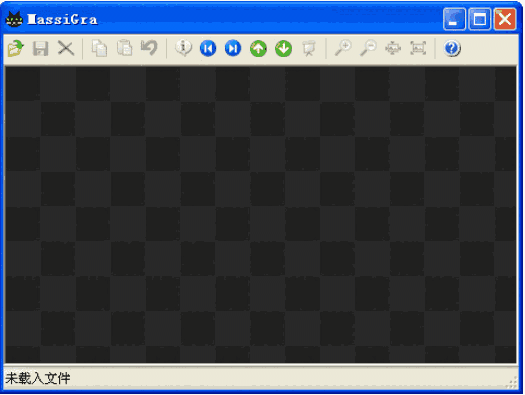
Task: Close the MassiGra window
Action: 505,19
